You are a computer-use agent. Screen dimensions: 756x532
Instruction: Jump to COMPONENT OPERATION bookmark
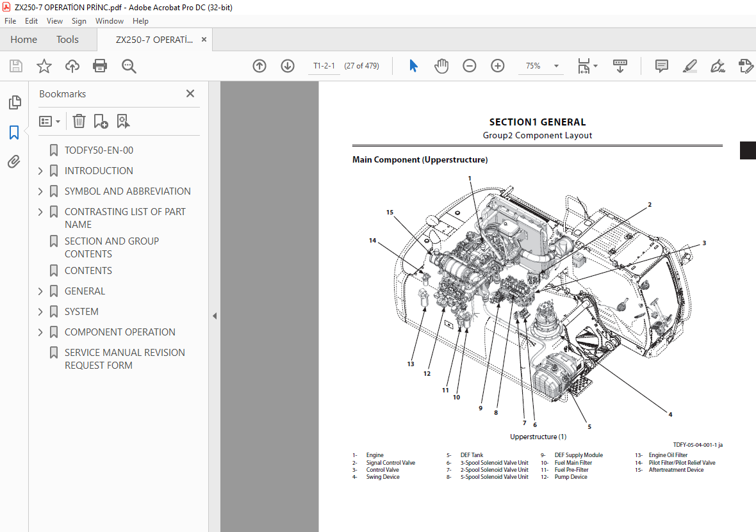120,332
